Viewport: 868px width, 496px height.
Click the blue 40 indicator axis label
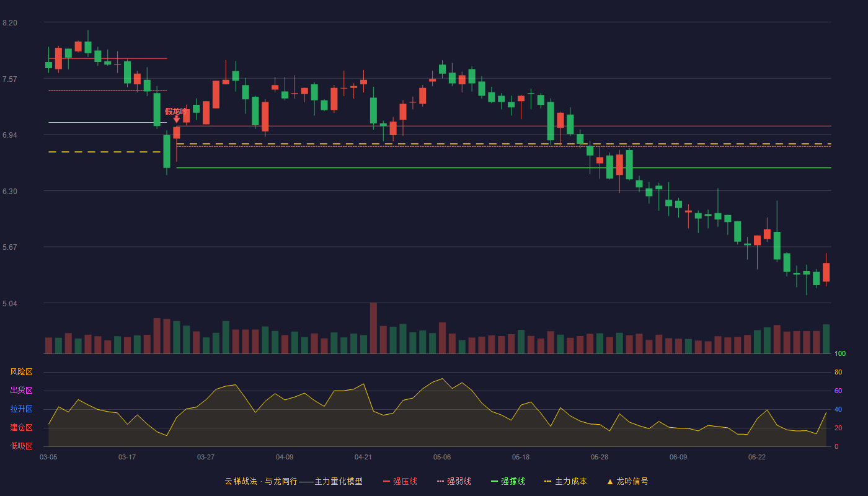coord(838,410)
